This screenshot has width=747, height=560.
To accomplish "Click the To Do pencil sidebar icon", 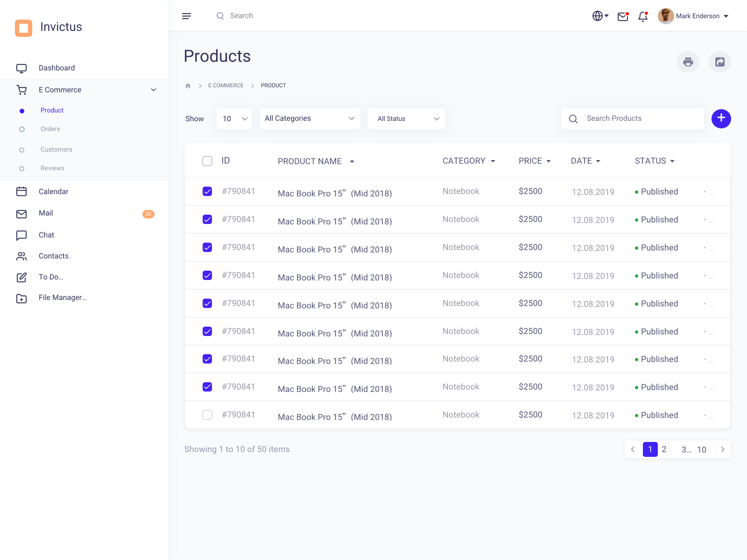I will click(21, 277).
